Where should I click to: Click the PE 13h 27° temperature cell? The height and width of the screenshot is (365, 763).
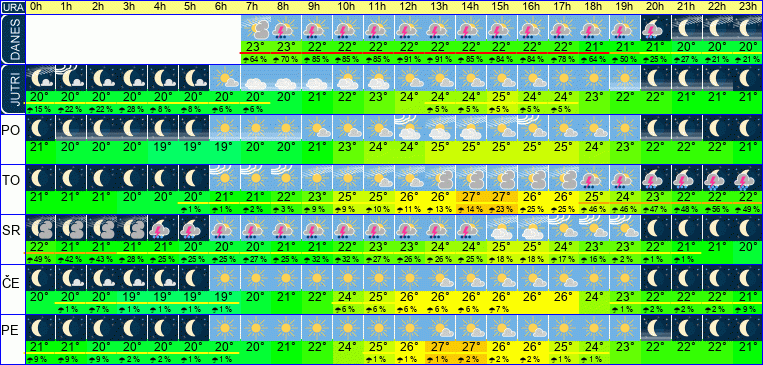click(440, 347)
